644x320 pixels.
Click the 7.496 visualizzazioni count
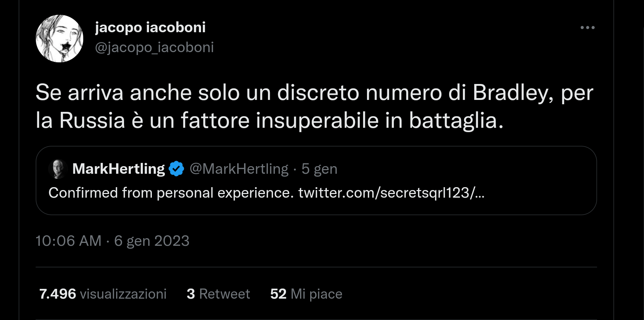103,294
